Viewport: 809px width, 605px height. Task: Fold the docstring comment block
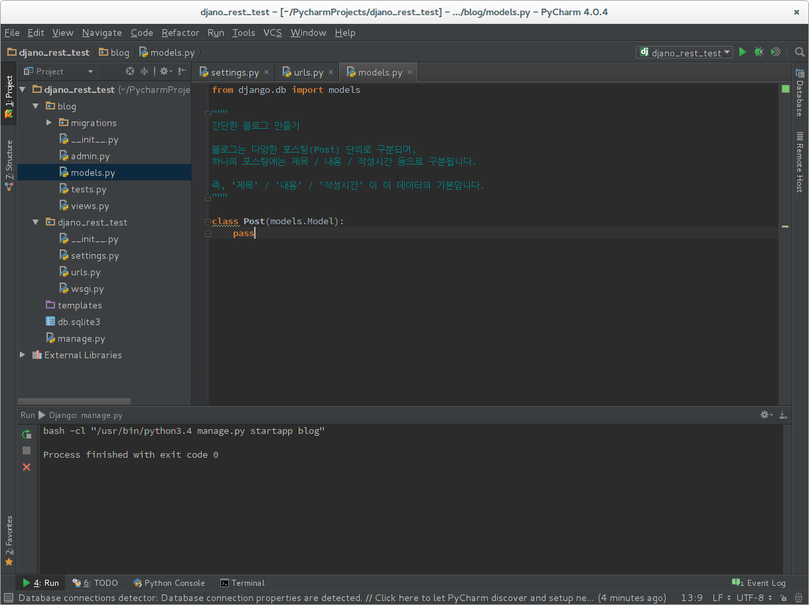pos(208,113)
